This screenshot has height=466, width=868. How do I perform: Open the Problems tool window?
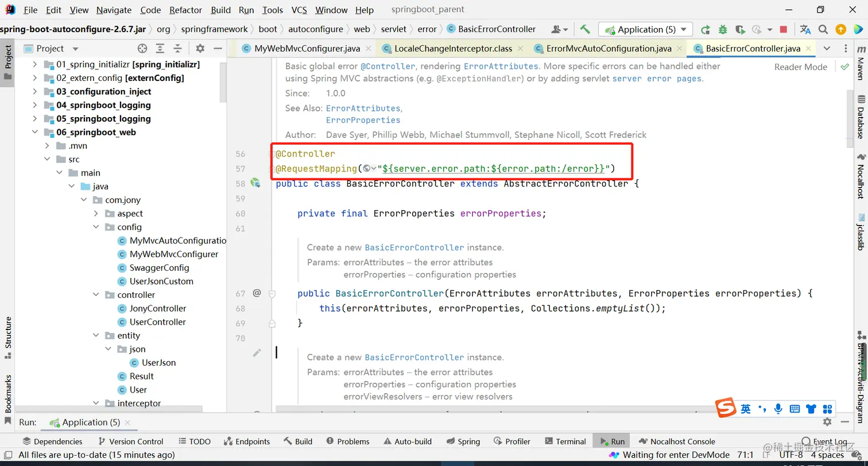point(347,441)
